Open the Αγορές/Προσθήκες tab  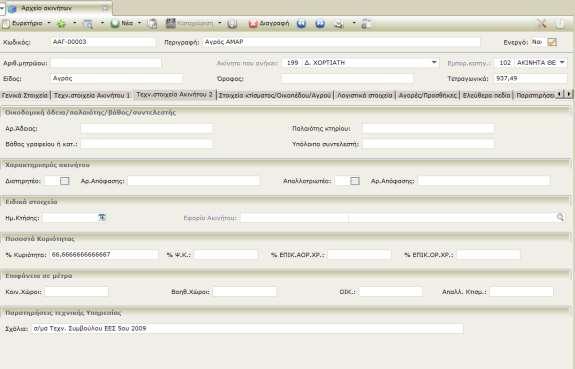point(428,95)
